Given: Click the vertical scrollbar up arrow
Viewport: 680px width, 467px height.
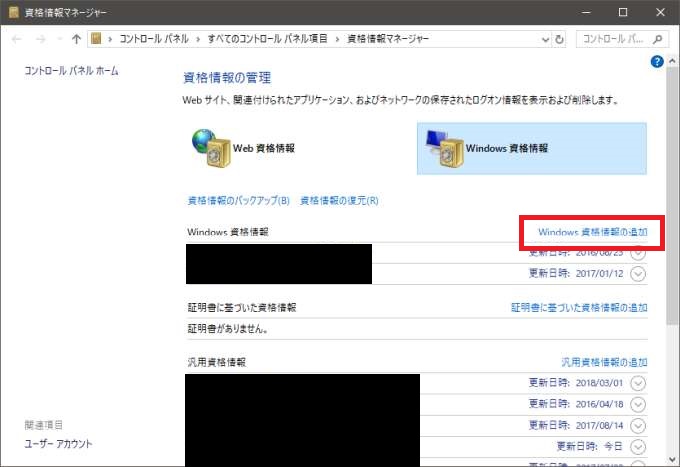Looking at the screenshot, I should (x=672, y=61).
